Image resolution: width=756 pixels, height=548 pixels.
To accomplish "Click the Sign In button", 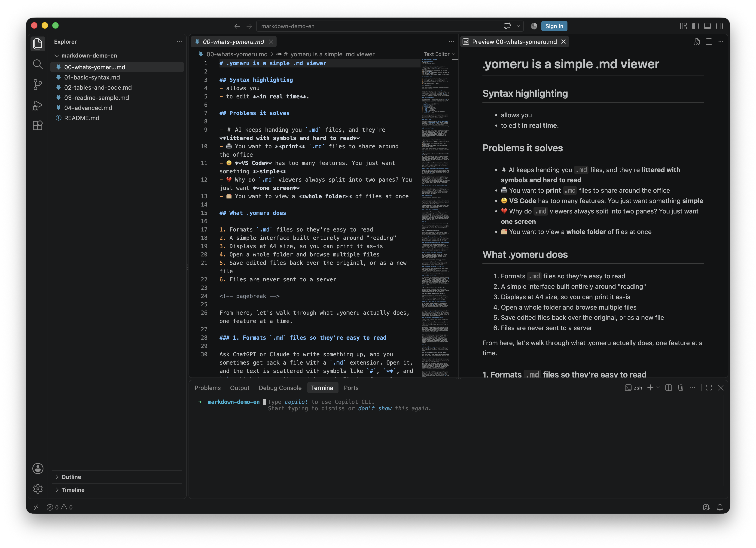I will coord(554,26).
